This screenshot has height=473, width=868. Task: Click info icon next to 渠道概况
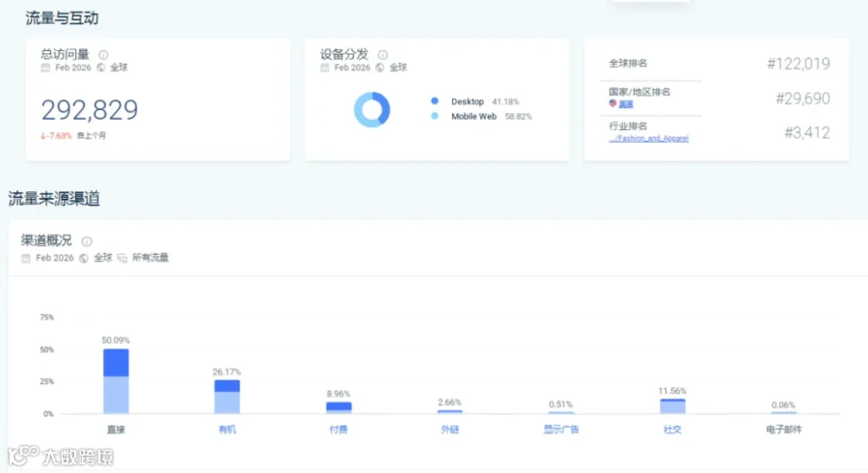coord(87,241)
